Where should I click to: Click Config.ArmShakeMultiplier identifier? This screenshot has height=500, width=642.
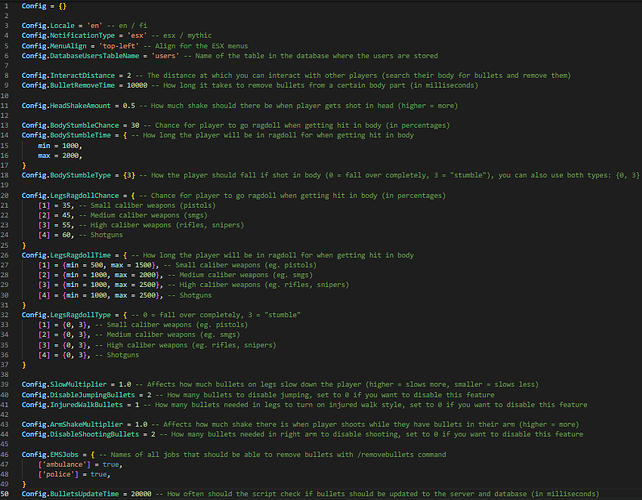click(x=72, y=425)
